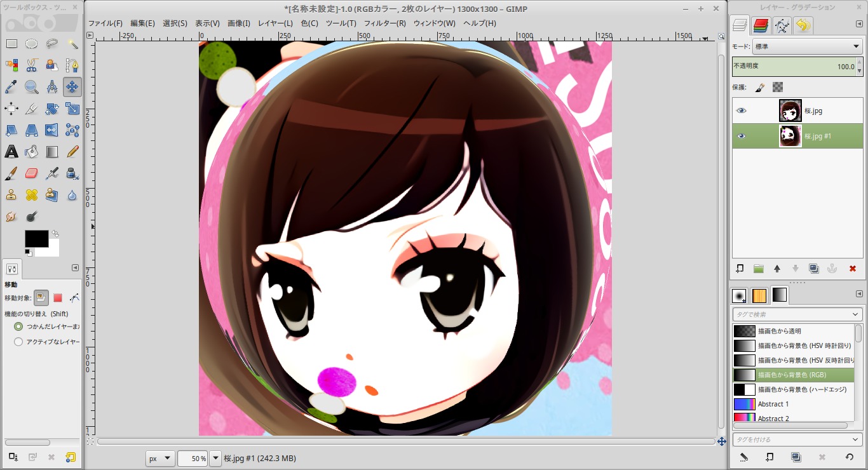Open the フィルター(R) menu
The width and height of the screenshot is (868, 470).
(384, 23)
